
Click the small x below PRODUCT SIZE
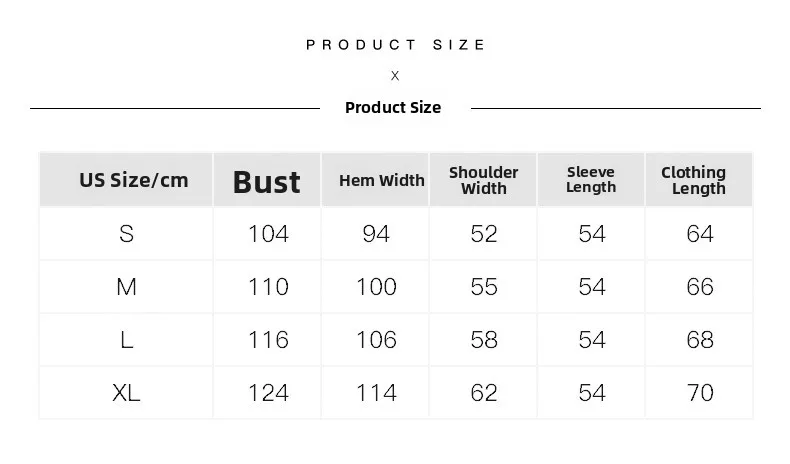395,76
